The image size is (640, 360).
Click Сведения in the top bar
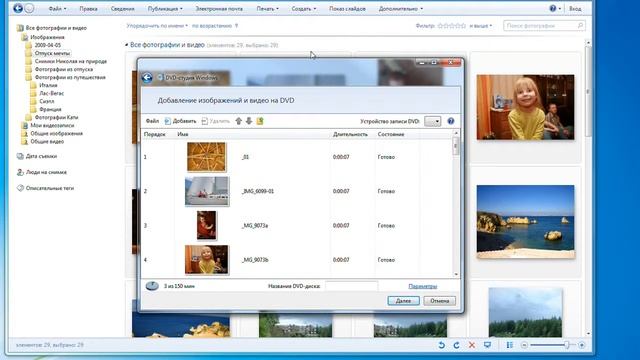pyautogui.click(x=122, y=9)
